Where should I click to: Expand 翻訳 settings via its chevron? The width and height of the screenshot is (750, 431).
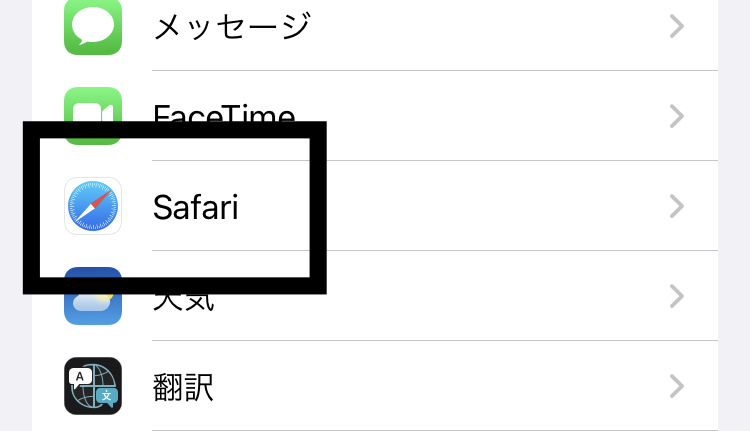coord(677,386)
